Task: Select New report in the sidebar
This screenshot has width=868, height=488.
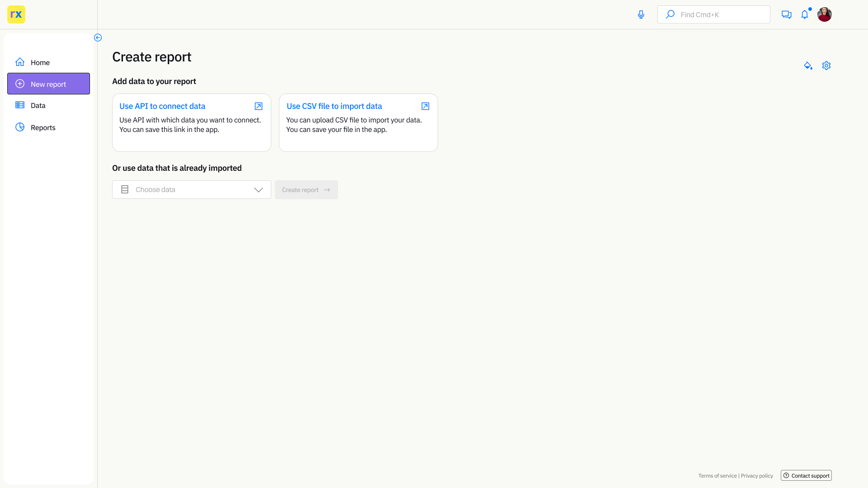Action: click(x=48, y=84)
